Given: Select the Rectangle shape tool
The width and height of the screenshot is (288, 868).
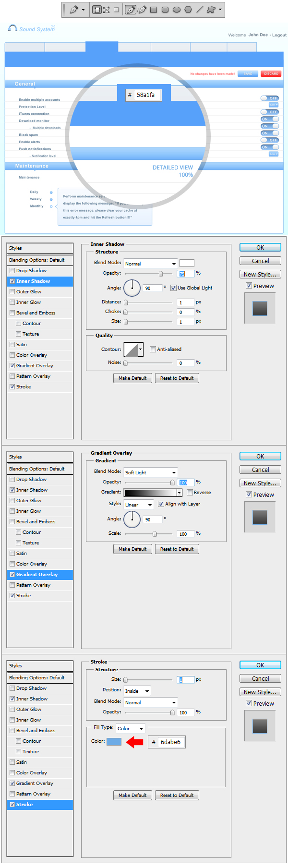Looking at the screenshot, I should 154,10.
